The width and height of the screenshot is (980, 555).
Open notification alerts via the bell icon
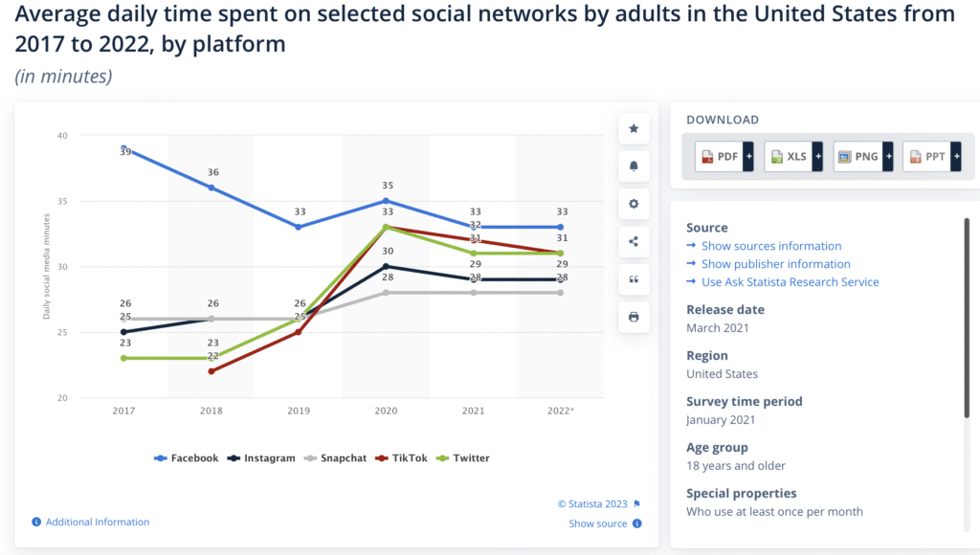633,166
